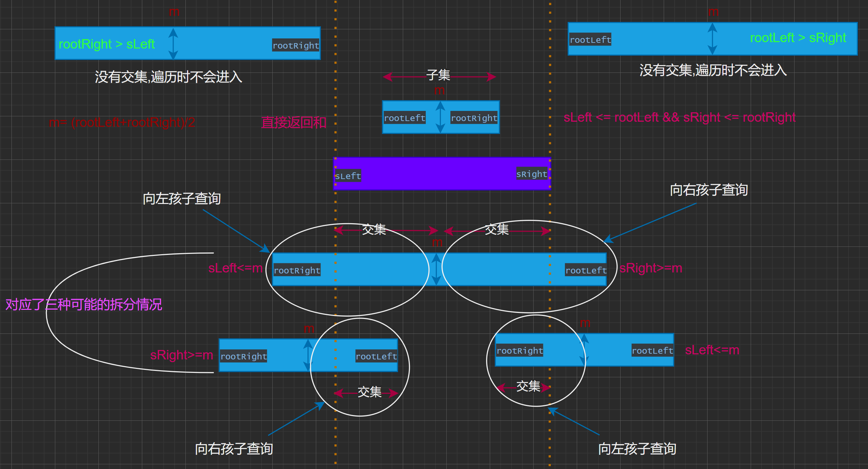The image size is (868, 469).
Task: Select green text 'rootLeft > sRight'
Action: pos(798,38)
